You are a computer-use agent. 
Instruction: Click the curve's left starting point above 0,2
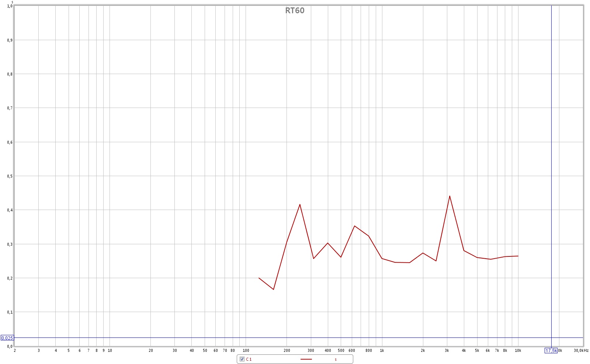tap(259, 278)
